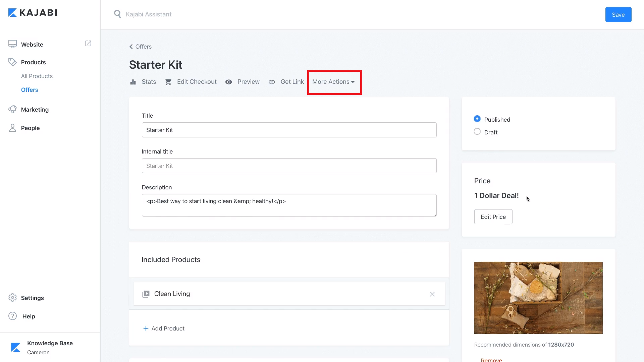Open the Edit Checkout link

[197, 82]
